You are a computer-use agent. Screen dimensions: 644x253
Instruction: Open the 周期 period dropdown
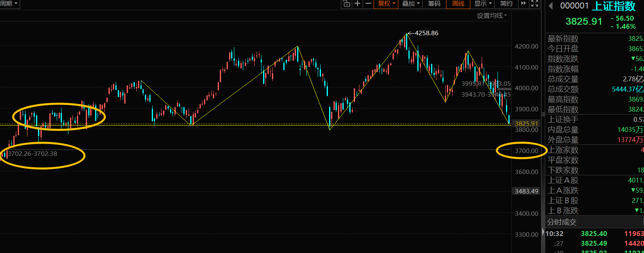click(9, 4)
